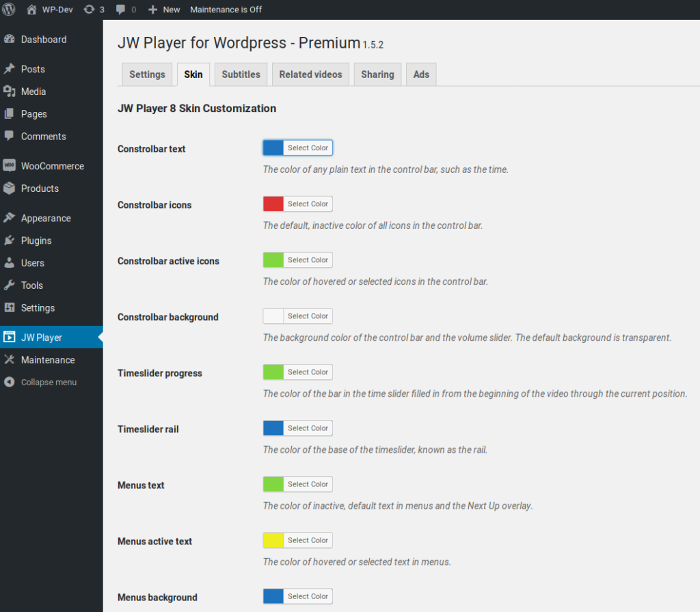This screenshot has width=700, height=612.
Task: Click the blue Timeslider rail swatch
Action: point(273,428)
